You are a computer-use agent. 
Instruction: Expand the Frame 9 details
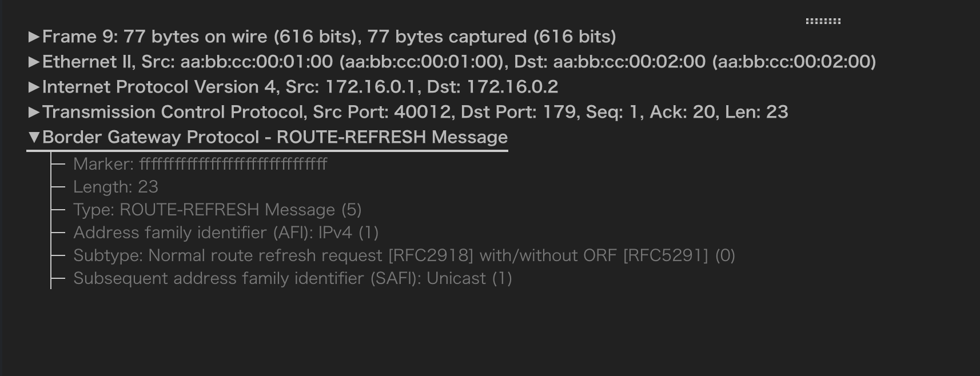coord(34,37)
